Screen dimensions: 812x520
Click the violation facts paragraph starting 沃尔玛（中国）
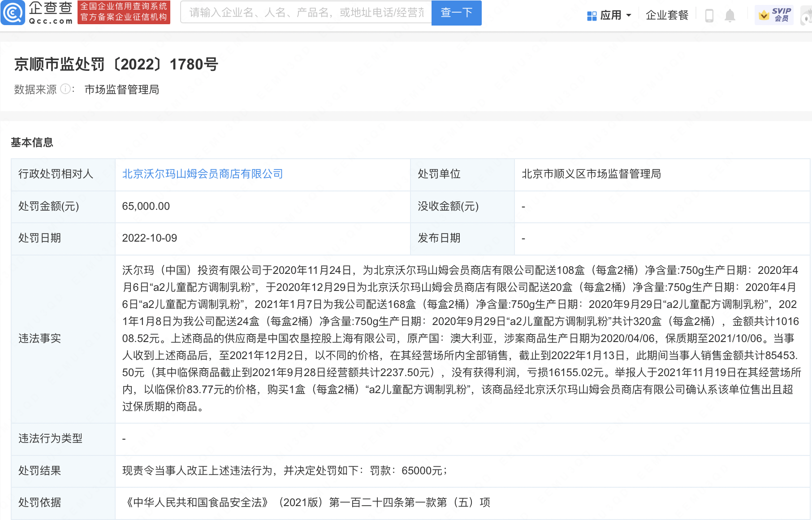pyautogui.click(x=462, y=338)
